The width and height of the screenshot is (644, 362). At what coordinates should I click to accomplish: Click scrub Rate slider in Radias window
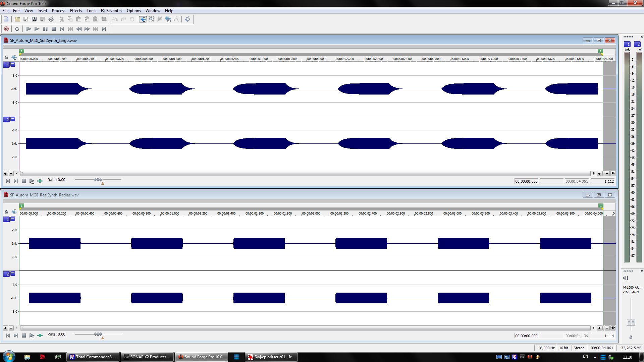coord(98,335)
